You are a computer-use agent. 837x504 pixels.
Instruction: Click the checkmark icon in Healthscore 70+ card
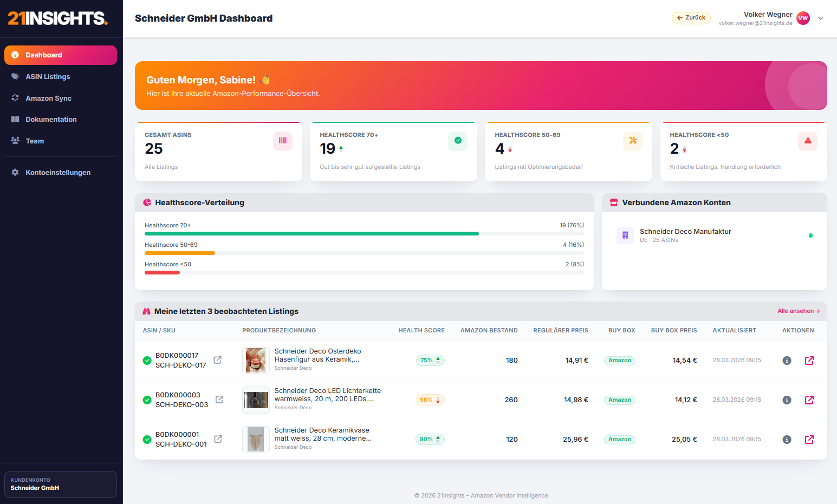(x=458, y=141)
